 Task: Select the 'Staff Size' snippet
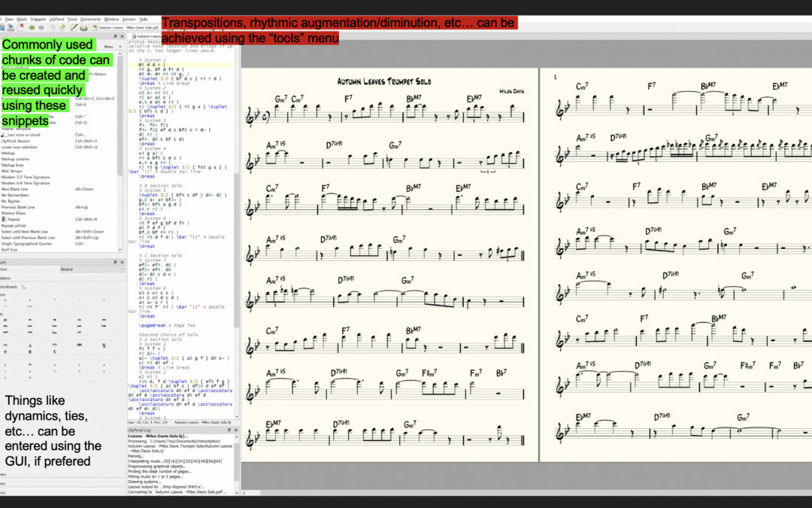[x=9, y=250]
